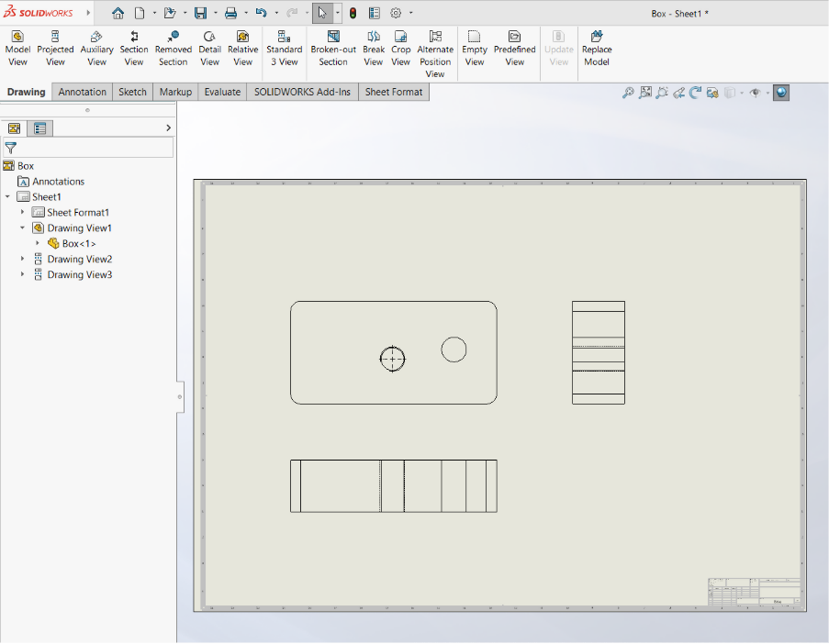Image resolution: width=829 pixels, height=644 pixels.
Task: Select Annotations in the tree
Action: (x=58, y=182)
